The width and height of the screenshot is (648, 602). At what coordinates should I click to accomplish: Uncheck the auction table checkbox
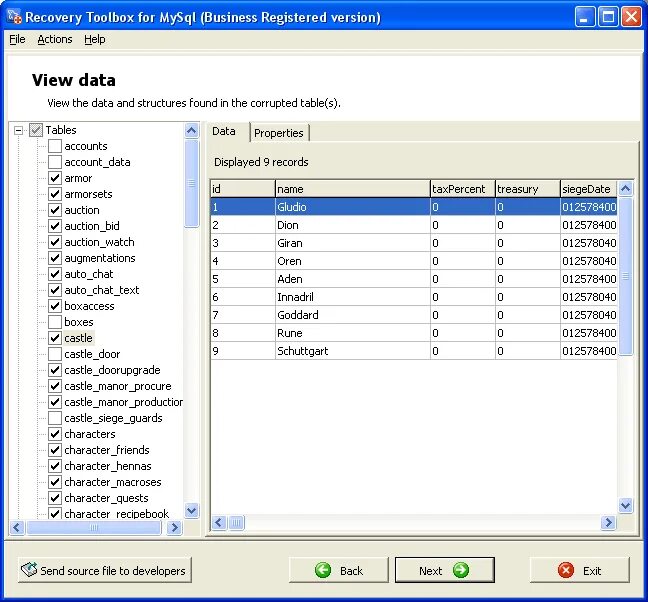(x=55, y=210)
